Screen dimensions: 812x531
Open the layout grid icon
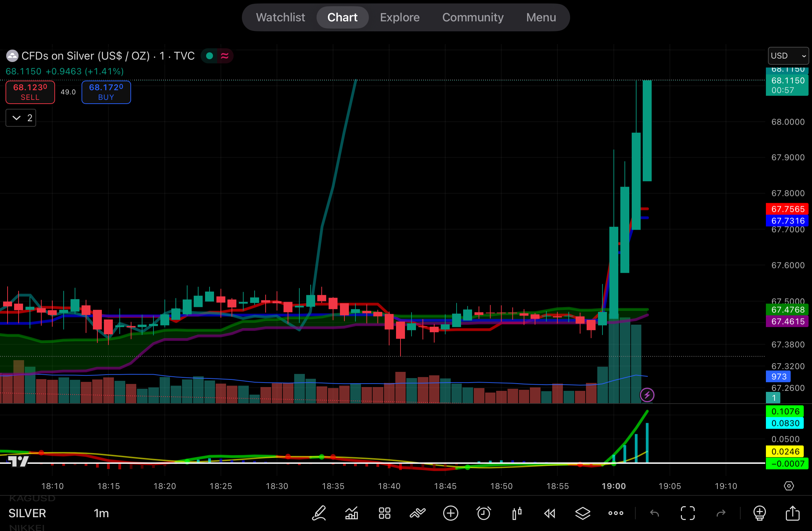coord(384,513)
